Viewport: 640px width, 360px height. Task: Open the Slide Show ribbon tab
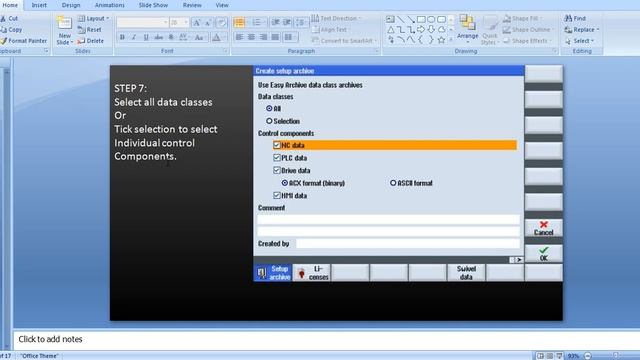[153, 5]
